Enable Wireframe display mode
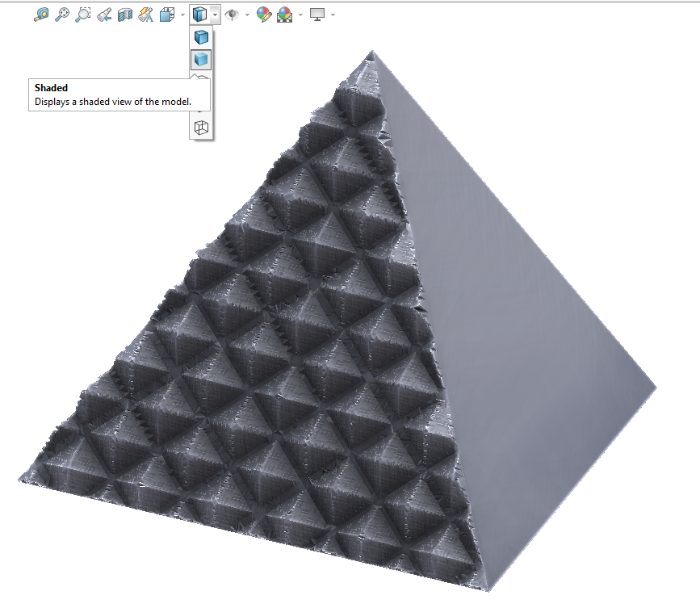This screenshot has width=700, height=608. pyautogui.click(x=202, y=127)
